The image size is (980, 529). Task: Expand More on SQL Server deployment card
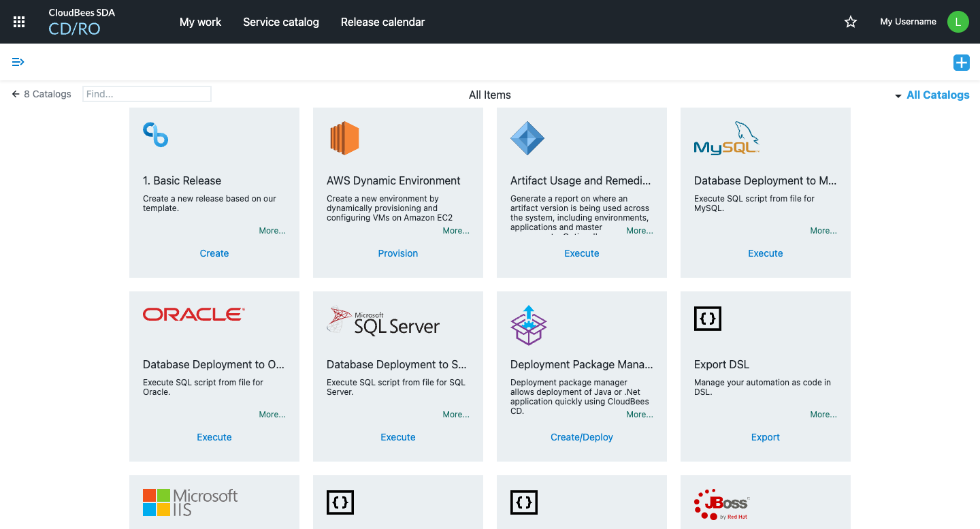click(x=456, y=415)
